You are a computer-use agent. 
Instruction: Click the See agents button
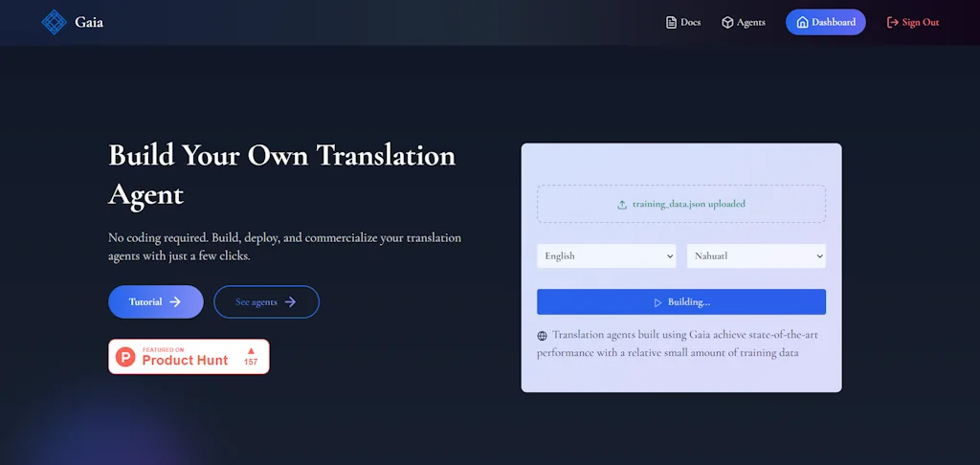266,302
